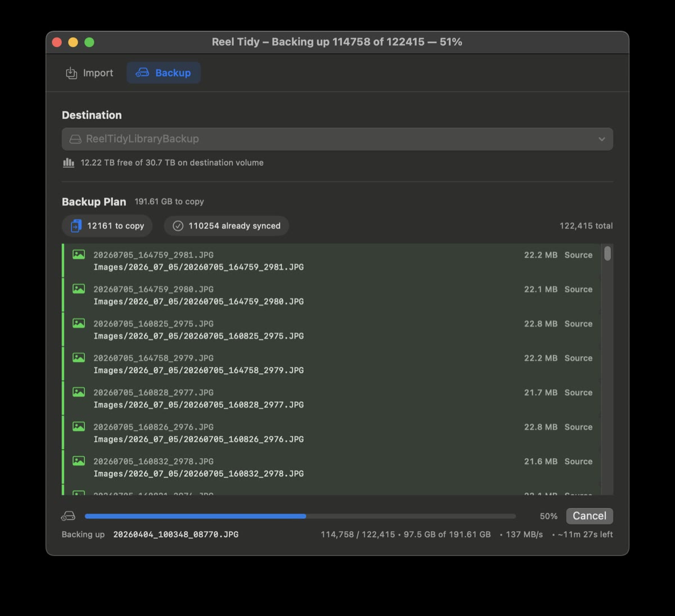Click image icon for 20260705_160828_2977.JPG
675x616 pixels.
79,392
